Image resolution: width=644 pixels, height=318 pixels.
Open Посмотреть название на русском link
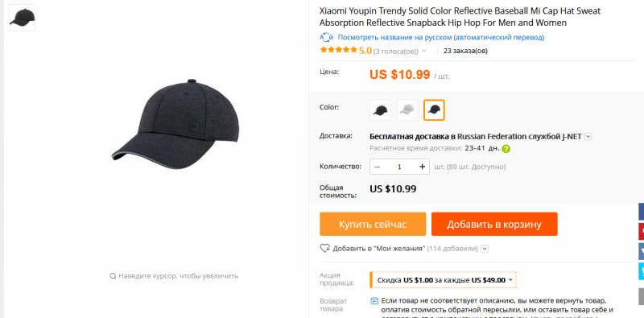coord(440,37)
